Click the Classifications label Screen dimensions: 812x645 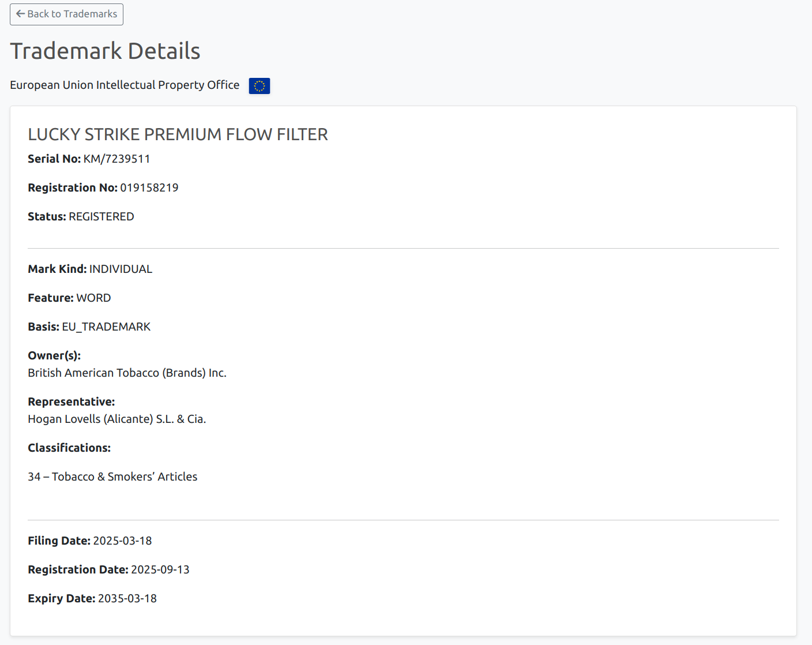69,448
